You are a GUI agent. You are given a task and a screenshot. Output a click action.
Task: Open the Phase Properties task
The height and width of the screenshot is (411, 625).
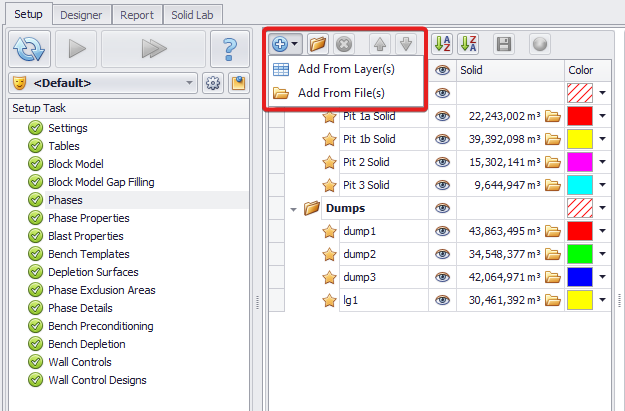coord(88,218)
